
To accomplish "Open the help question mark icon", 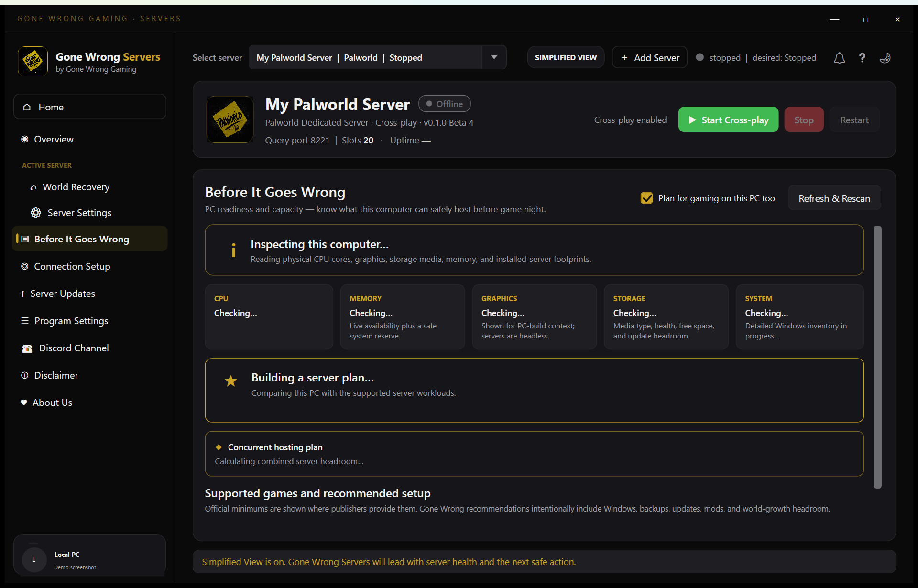I will click(x=862, y=58).
